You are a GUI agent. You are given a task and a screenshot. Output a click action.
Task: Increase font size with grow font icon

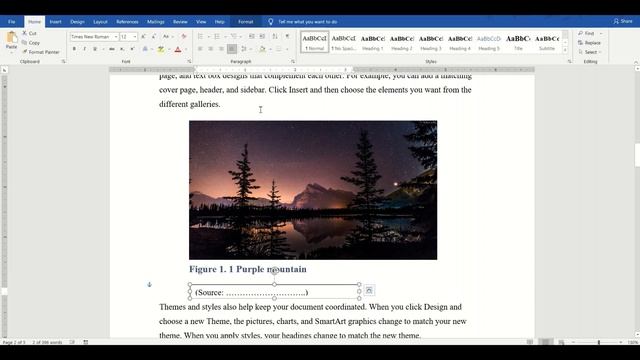point(143,37)
